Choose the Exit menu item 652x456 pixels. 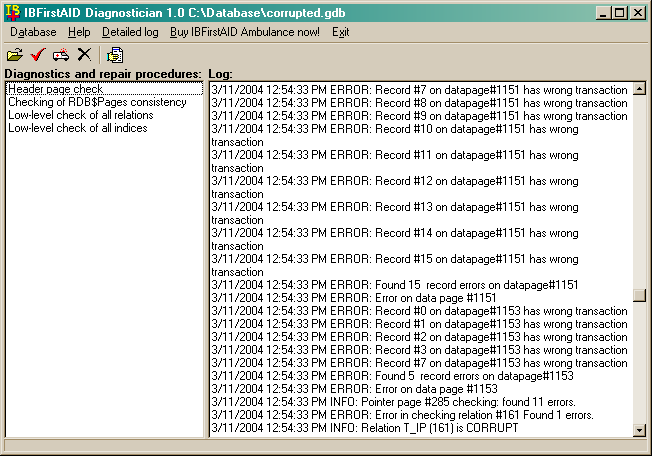coord(341,32)
